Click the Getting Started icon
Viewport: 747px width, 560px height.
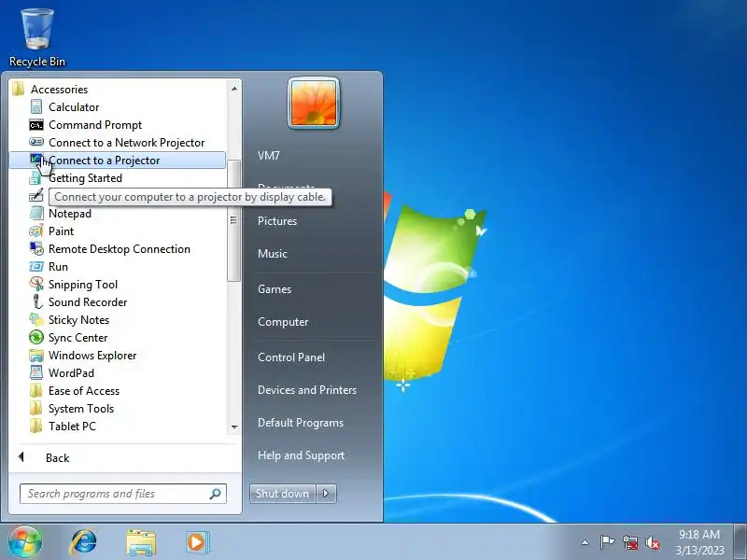tap(36, 178)
